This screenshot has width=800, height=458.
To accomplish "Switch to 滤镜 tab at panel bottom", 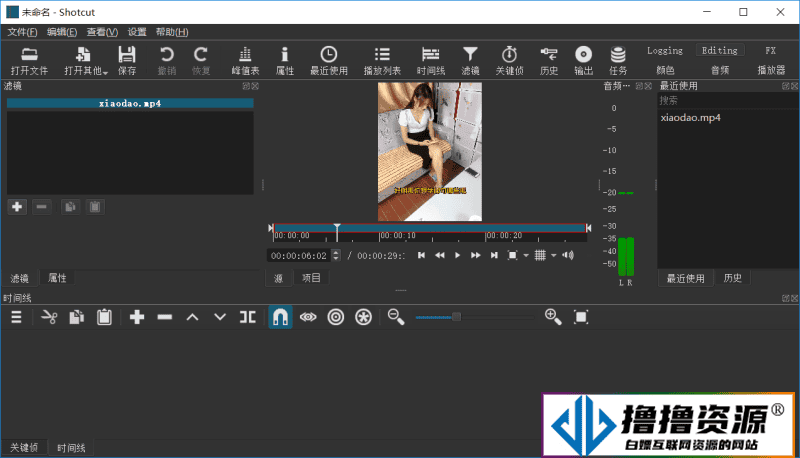I will point(19,278).
